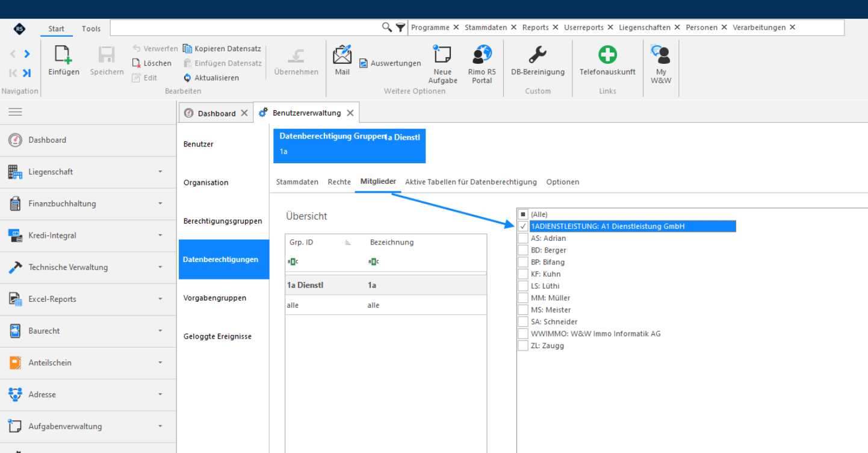Open the Stammdaten tab

coord(297,182)
